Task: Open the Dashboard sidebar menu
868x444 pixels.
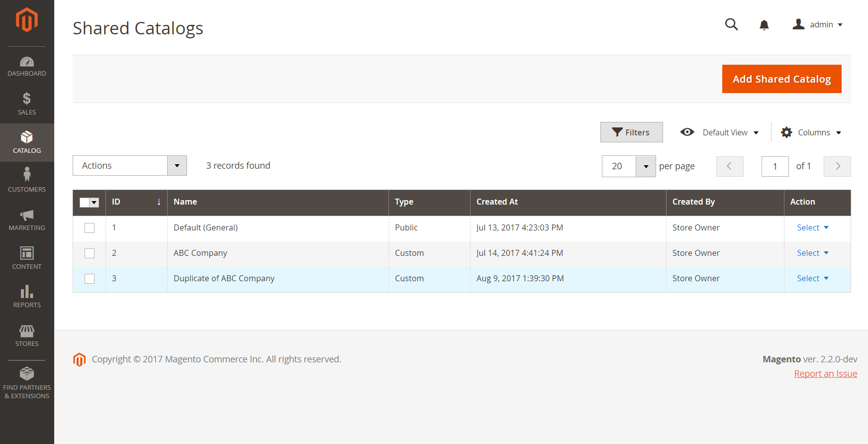Action: coord(27,66)
